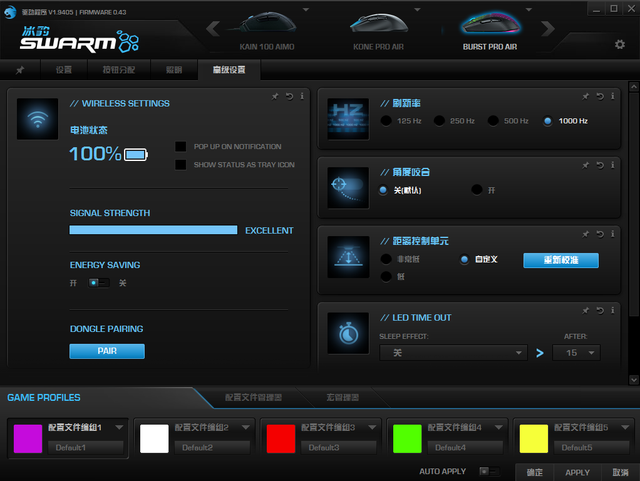Pin the 刷新率 polling rate panel
The image size is (640, 481).
(586, 96)
